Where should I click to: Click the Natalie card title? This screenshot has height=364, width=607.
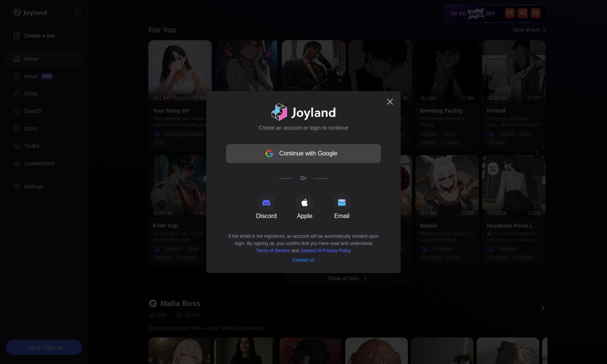[429, 226]
